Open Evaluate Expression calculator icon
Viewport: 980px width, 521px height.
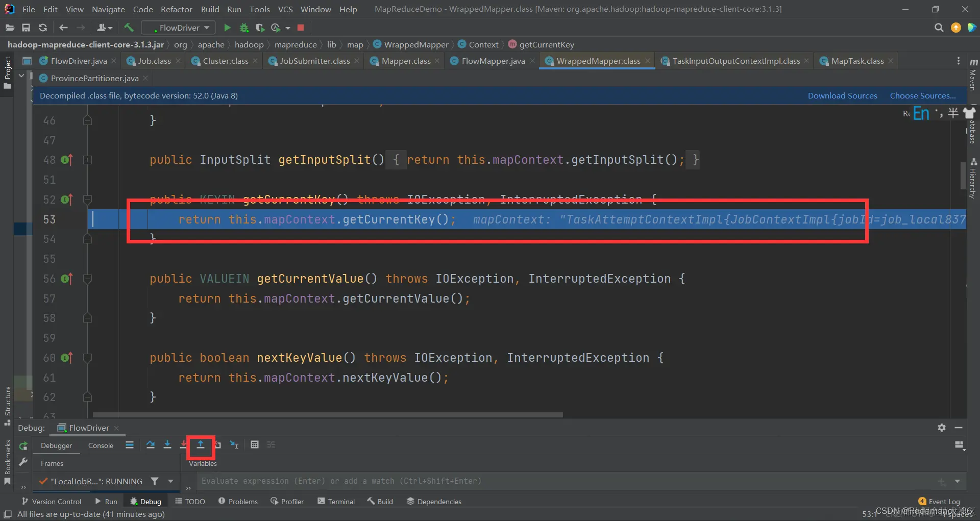pos(255,445)
